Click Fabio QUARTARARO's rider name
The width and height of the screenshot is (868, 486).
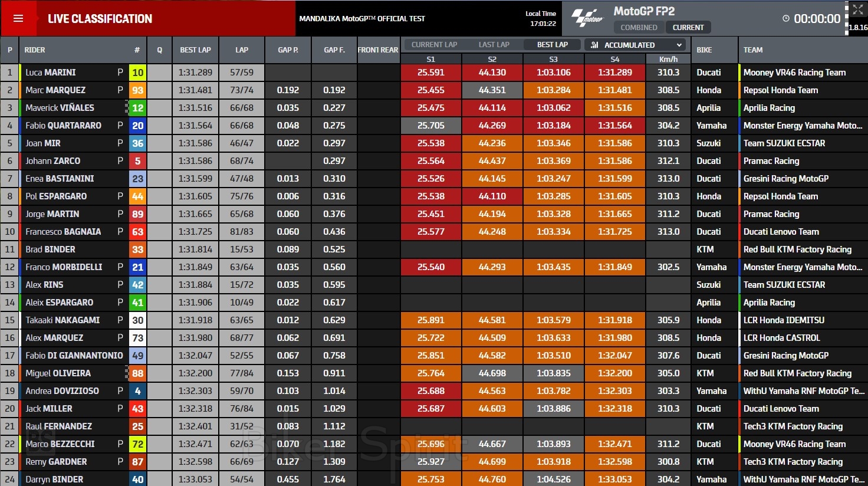pyautogui.click(x=63, y=126)
